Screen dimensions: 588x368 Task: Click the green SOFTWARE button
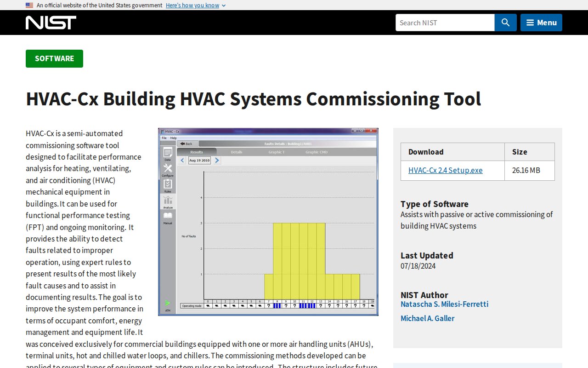click(x=54, y=58)
